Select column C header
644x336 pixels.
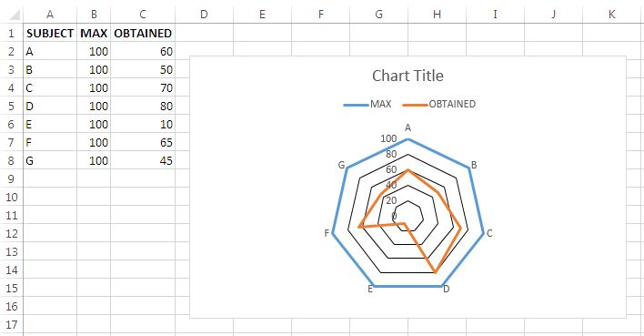coord(143,15)
